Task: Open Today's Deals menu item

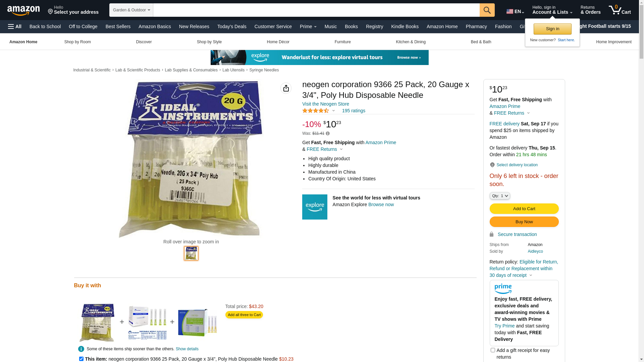Action: pos(232,26)
